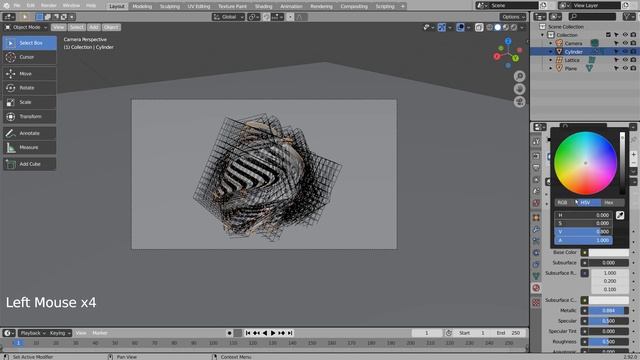Click the timeline play button
Image resolution: width=640 pixels, height=360 pixels.
273,333
